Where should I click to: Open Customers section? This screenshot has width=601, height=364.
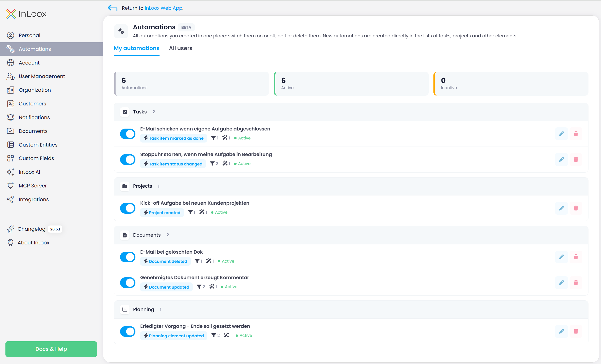pos(52,104)
